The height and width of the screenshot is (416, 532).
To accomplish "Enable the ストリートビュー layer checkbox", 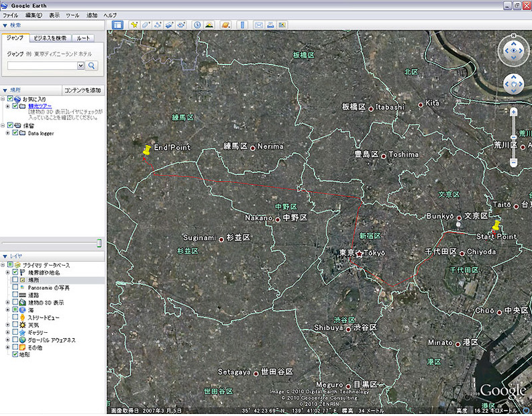I will (x=15, y=317).
